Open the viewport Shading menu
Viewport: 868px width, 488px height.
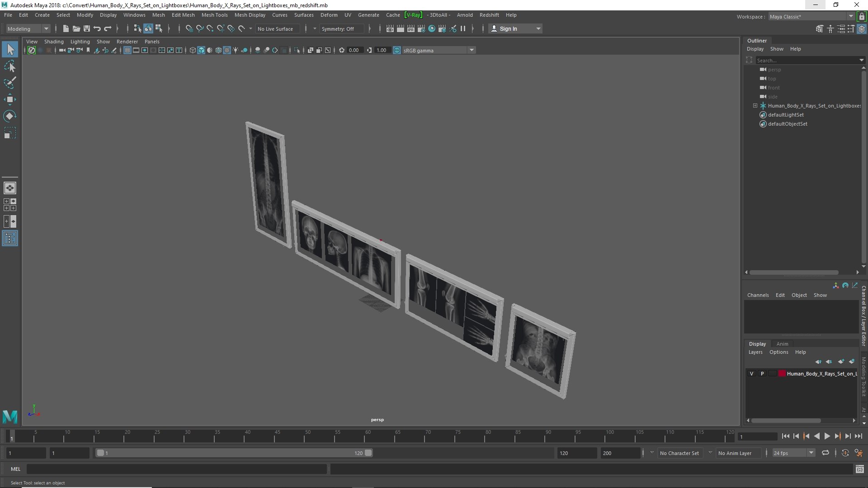[x=54, y=42]
